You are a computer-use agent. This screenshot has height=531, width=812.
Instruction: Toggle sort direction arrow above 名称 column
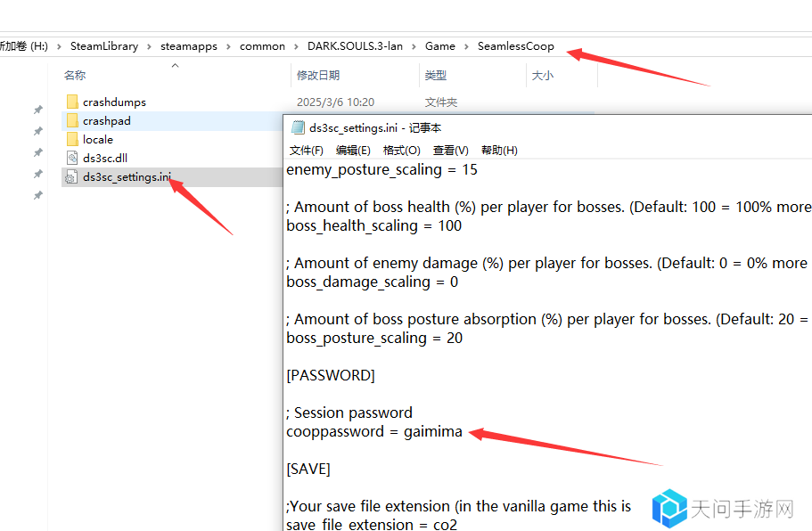click(x=175, y=65)
